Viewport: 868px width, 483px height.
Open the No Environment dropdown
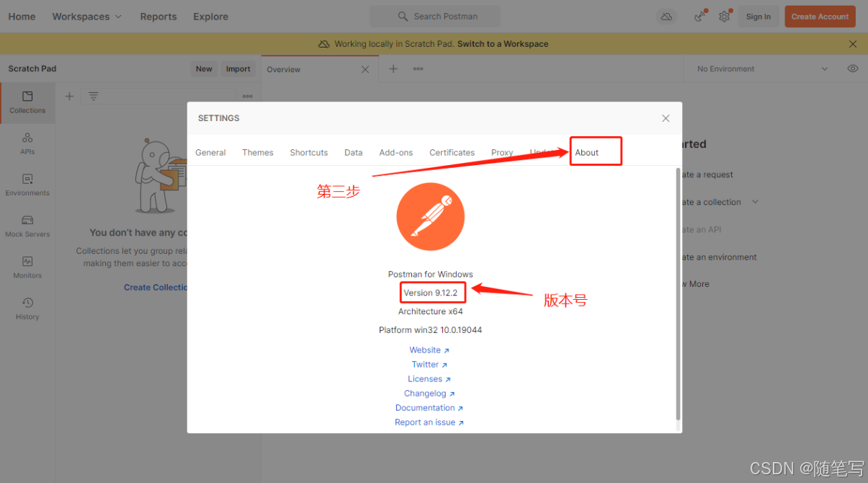[762, 68]
